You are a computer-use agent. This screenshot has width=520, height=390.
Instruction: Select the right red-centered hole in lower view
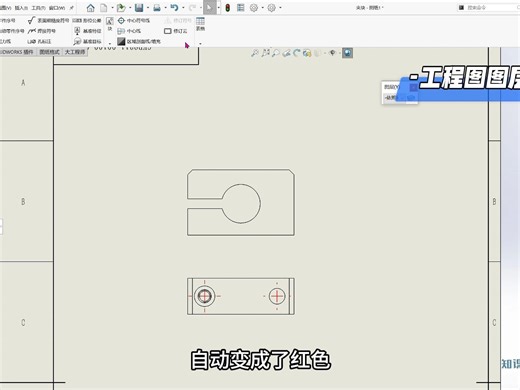click(x=277, y=296)
